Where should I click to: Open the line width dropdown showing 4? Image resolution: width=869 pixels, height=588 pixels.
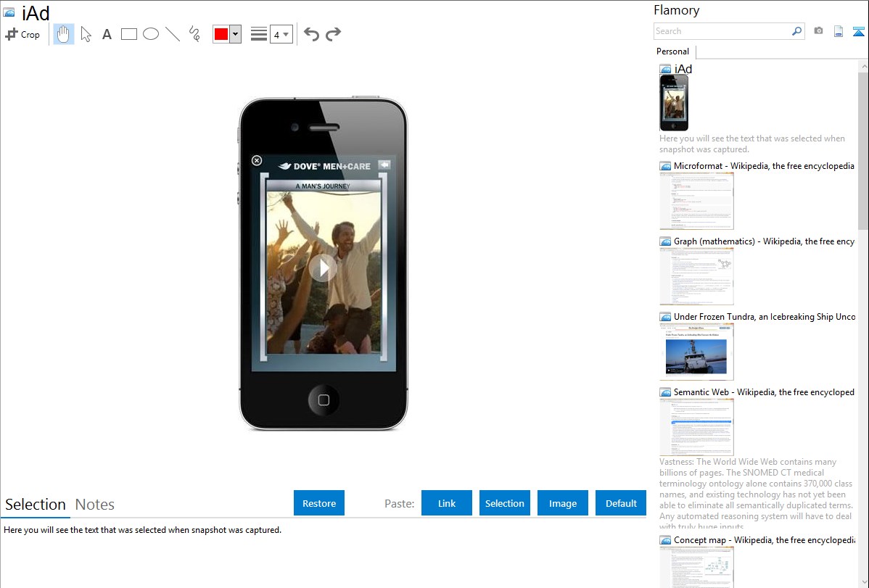click(281, 34)
